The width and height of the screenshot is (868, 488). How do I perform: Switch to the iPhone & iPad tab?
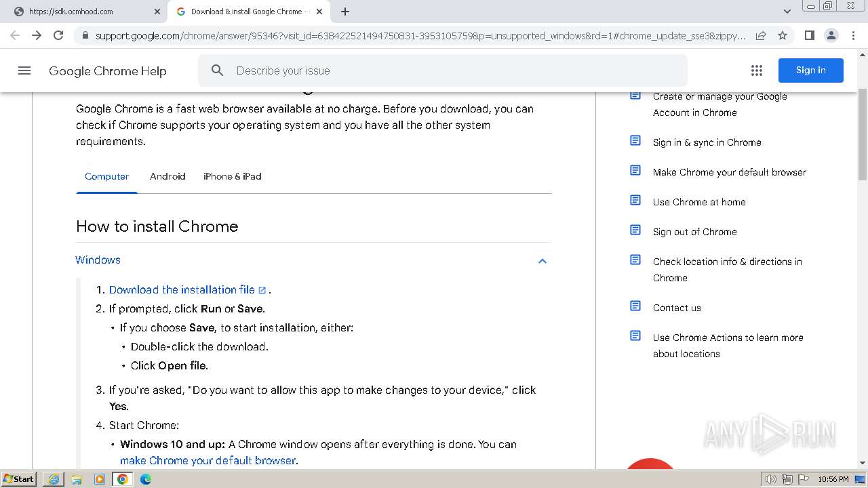232,176
